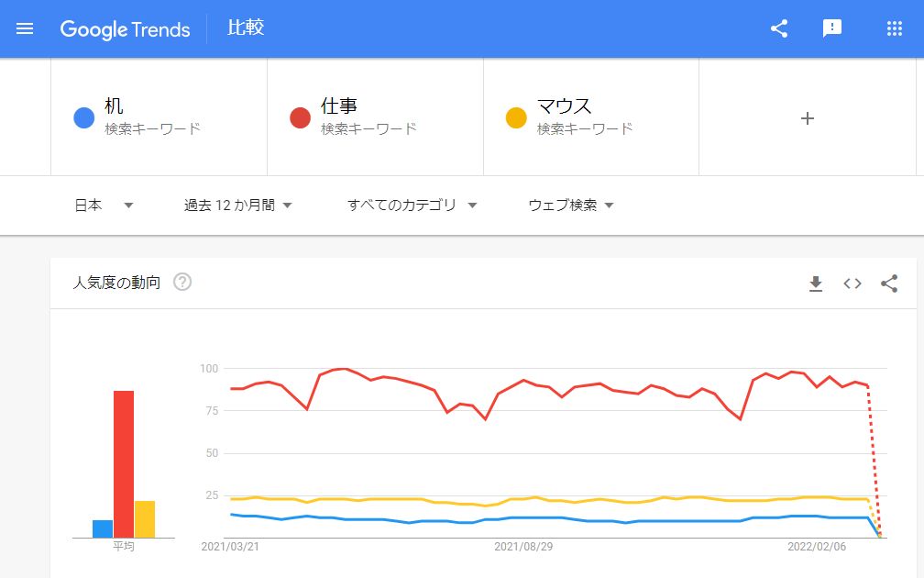Open the 過去 12 か月間 time range dropdown
This screenshot has height=578, width=924.
238,206
